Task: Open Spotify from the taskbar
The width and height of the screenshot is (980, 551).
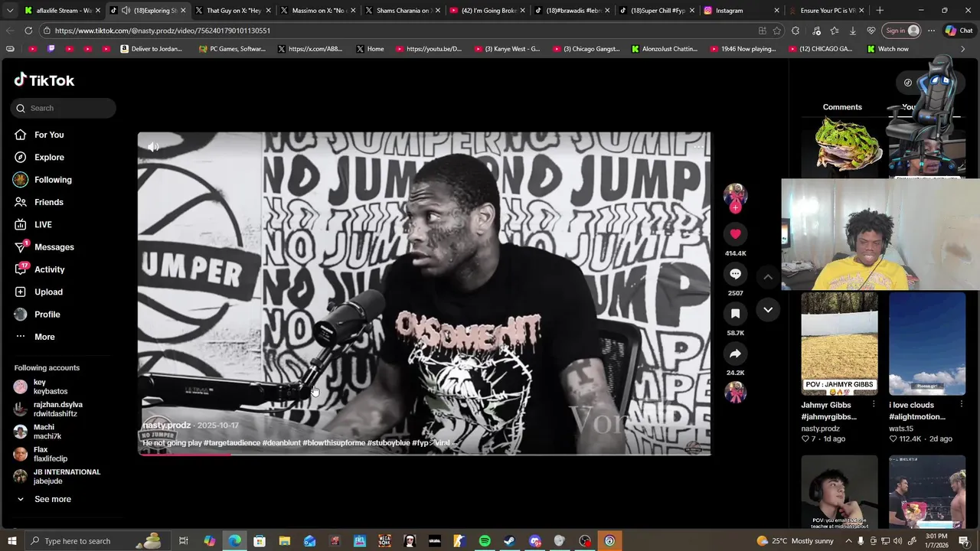Action: [x=485, y=541]
